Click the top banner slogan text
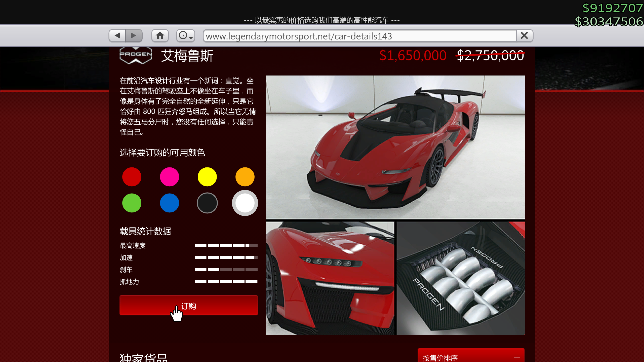 click(322, 20)
